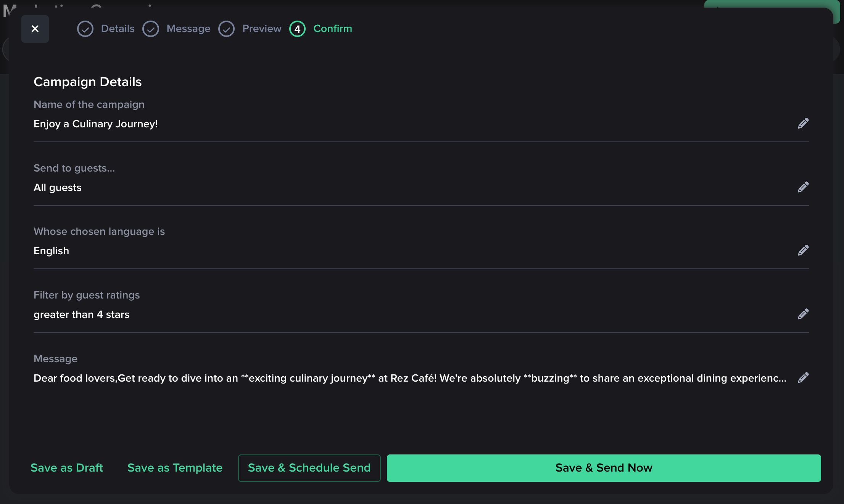Click the step 4 circle icon
This screenshot has width=844, height=504.
click(x=297, y=29)
